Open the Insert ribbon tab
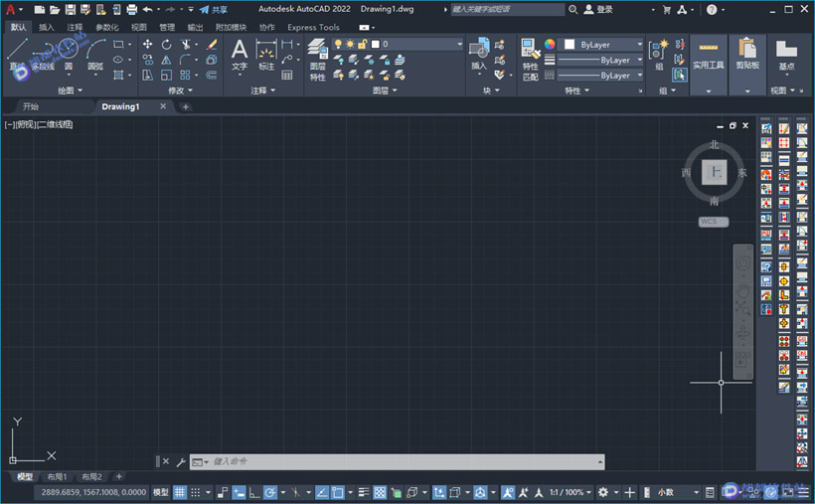Viewport: 815px width, 504px height. (x=47, y=27)
